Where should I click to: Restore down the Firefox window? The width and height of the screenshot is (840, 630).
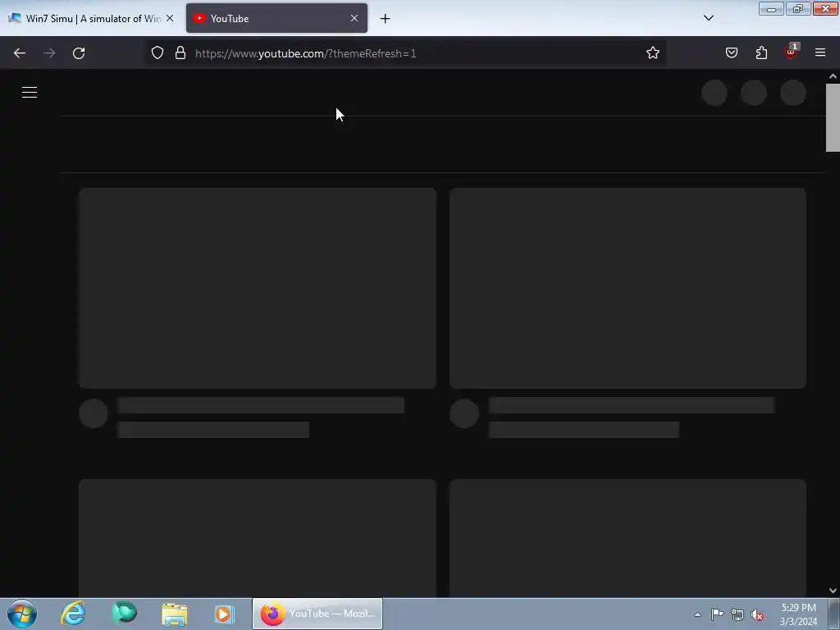coord(798,8)
